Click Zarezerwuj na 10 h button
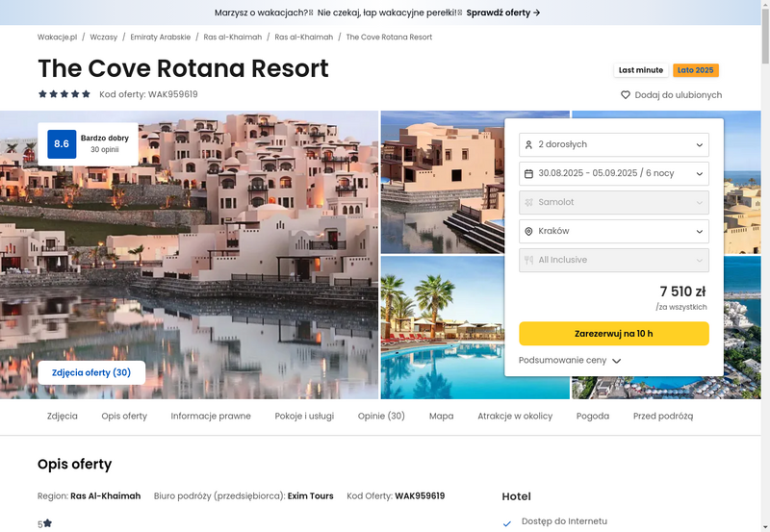Viewport: 770px width, 532px height. point(614,334)
